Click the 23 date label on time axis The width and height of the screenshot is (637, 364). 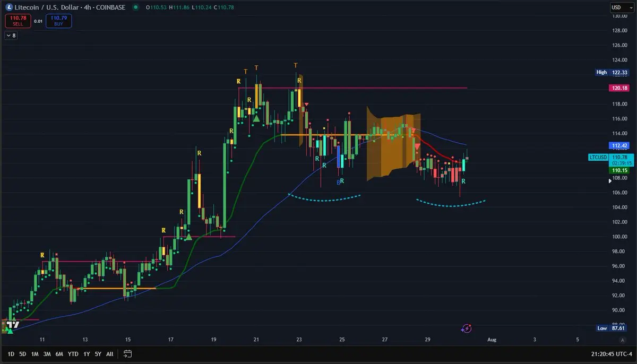click(x=299, y=339)
